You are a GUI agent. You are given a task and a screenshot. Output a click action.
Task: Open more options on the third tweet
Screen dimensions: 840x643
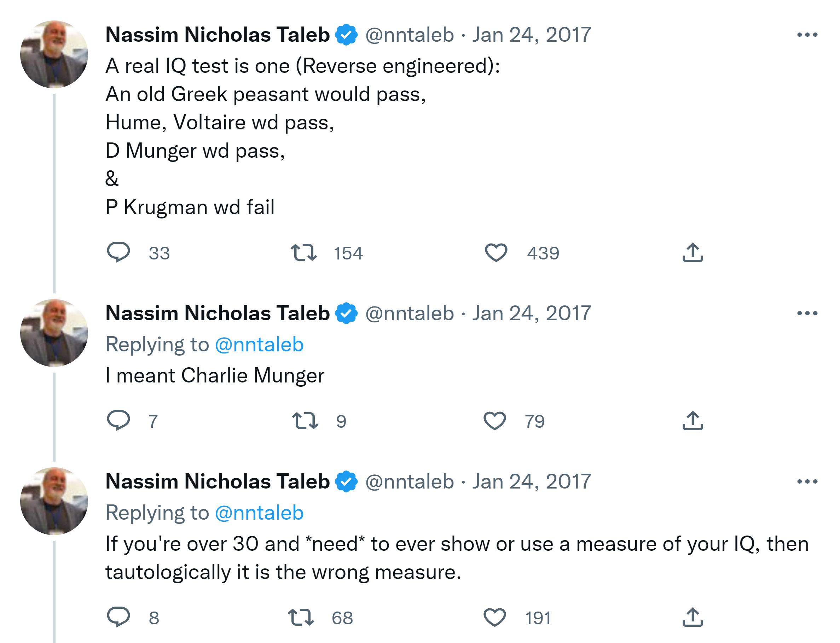coord(807,481)
